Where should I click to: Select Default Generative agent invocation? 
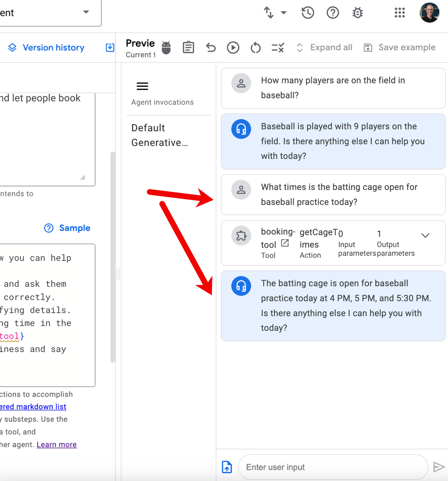coord(159,135)
